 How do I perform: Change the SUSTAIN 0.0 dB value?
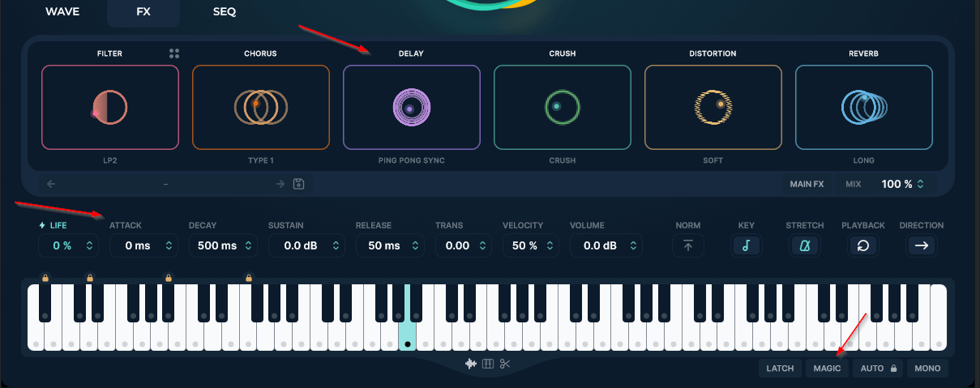coord(306,245)
